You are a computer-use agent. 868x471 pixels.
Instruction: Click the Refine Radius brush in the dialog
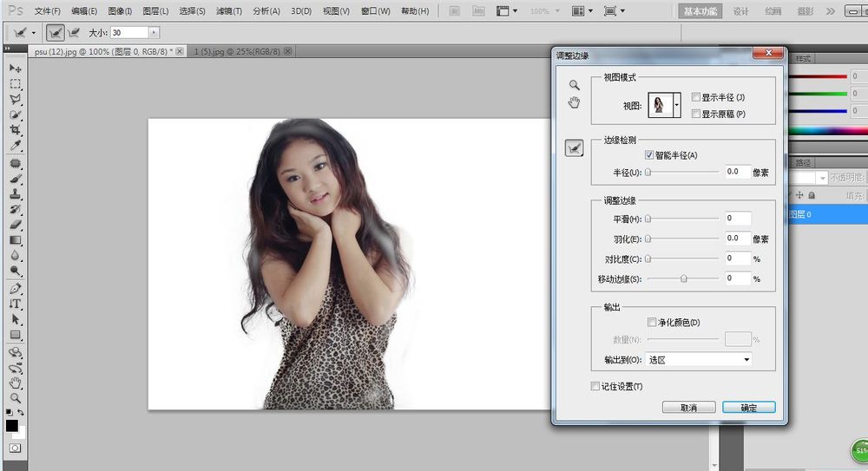pyautogui.click(x=574, y=148)
